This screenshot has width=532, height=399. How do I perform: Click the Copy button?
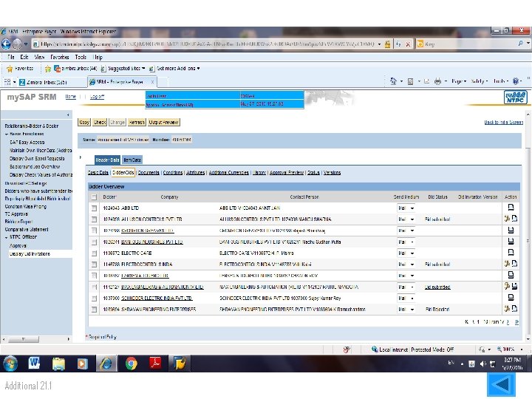84,122
